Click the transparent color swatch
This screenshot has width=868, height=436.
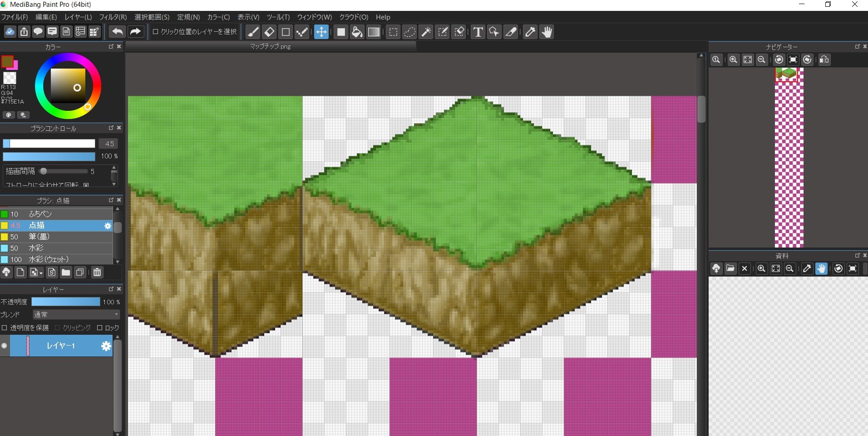pyautogui.click(x=10, y=78)
